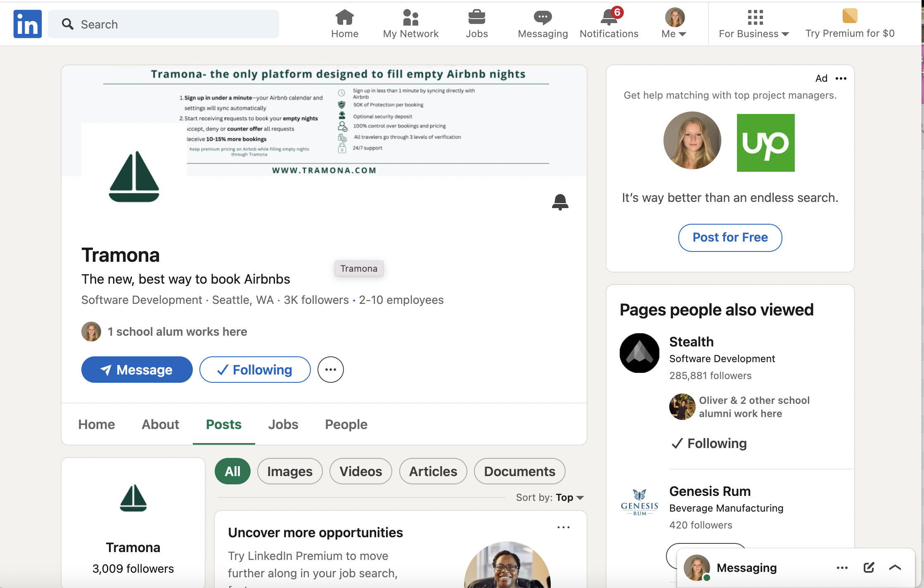This screenshot has width=924, height=588.
Task: Open options menu on Uncover more opportunities card
Action: click(x=564, y=527)
